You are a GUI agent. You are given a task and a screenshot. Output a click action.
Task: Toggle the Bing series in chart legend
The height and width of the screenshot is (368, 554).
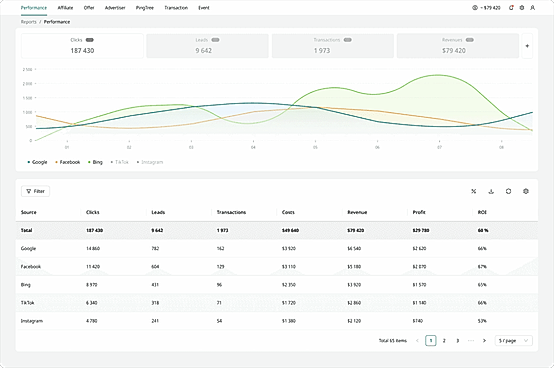coord(95,162)
